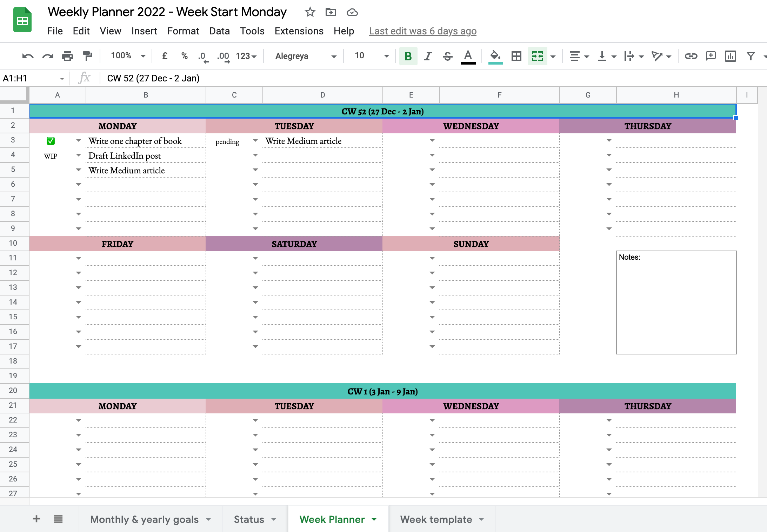The image size is (767, 532).
Task: Decrease decimal places icon
Action: (x=203, y=56)
